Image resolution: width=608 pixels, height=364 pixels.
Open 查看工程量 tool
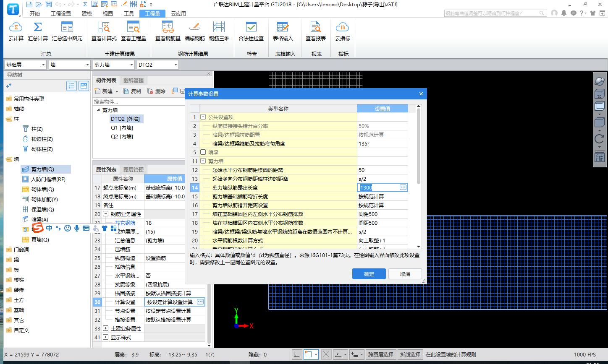134,31
